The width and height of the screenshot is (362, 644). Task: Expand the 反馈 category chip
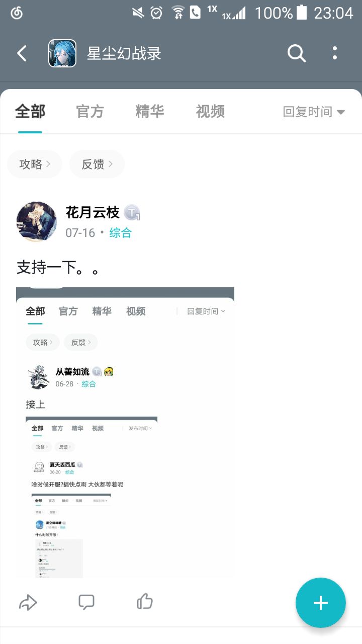pos(97,164)
